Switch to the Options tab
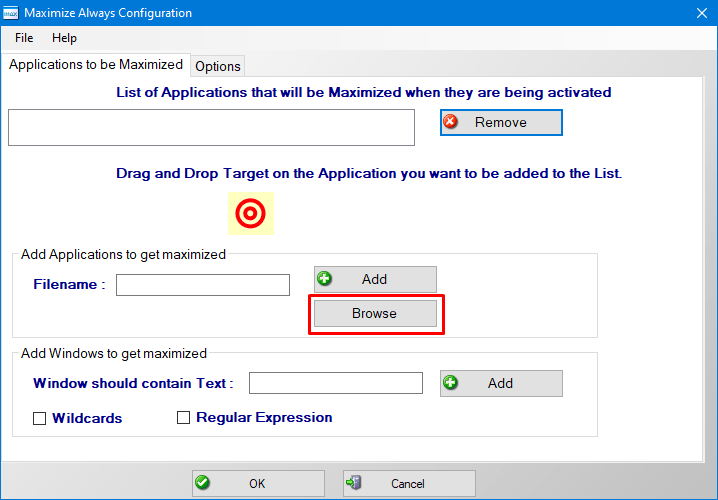718x500 pixels. click(x=218, y=66)
